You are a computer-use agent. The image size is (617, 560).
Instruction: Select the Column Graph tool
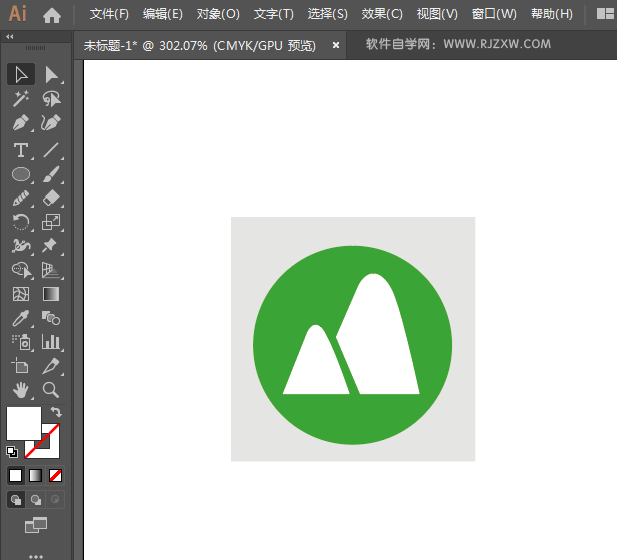click(52, 342)
